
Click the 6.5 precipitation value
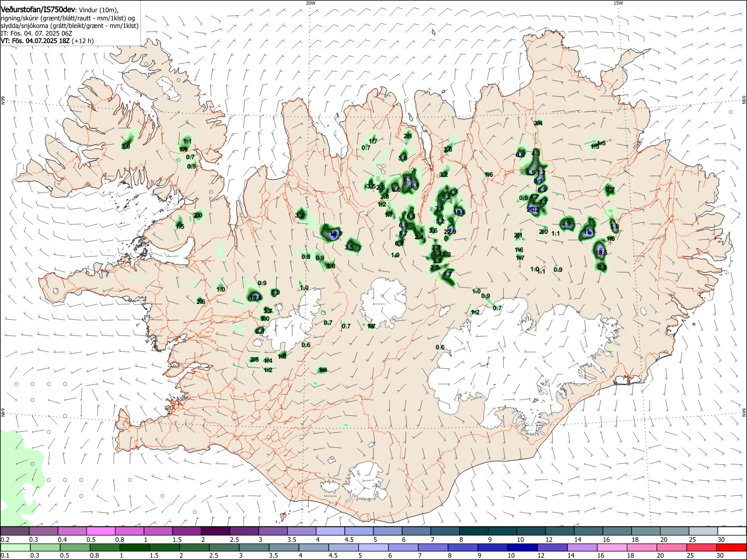[530, 173]
